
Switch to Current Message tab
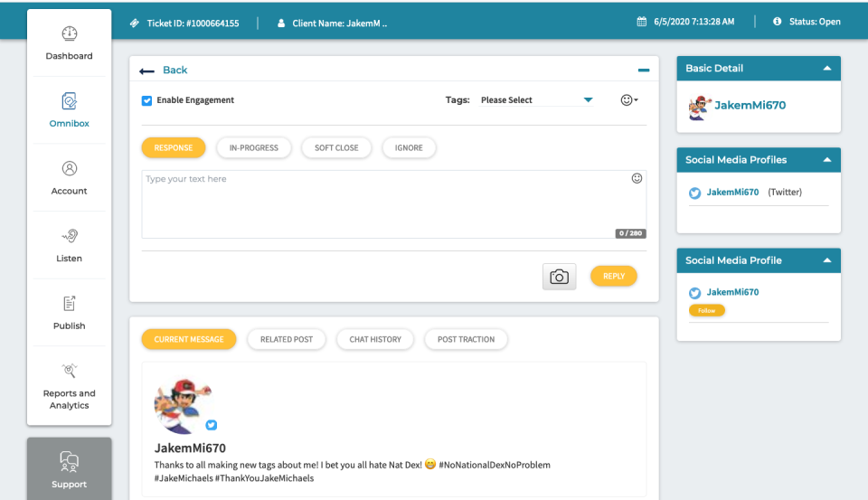point(189,339)
